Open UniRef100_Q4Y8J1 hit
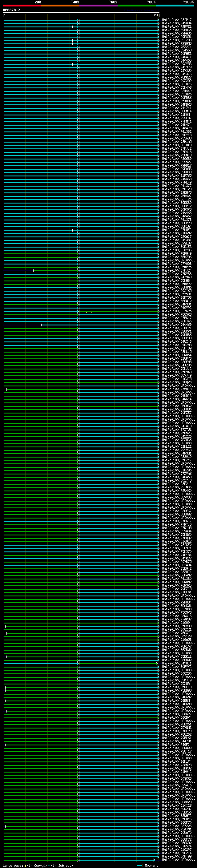 point(176,663)
